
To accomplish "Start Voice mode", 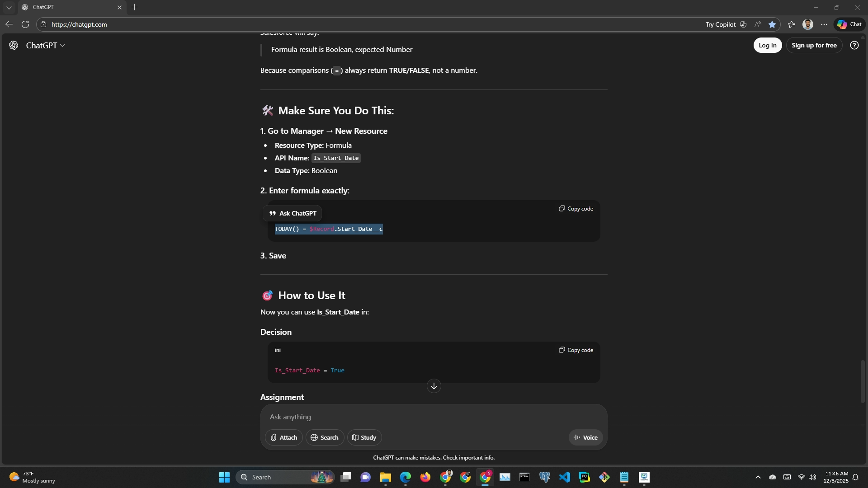I will click(x=585, y=437).
